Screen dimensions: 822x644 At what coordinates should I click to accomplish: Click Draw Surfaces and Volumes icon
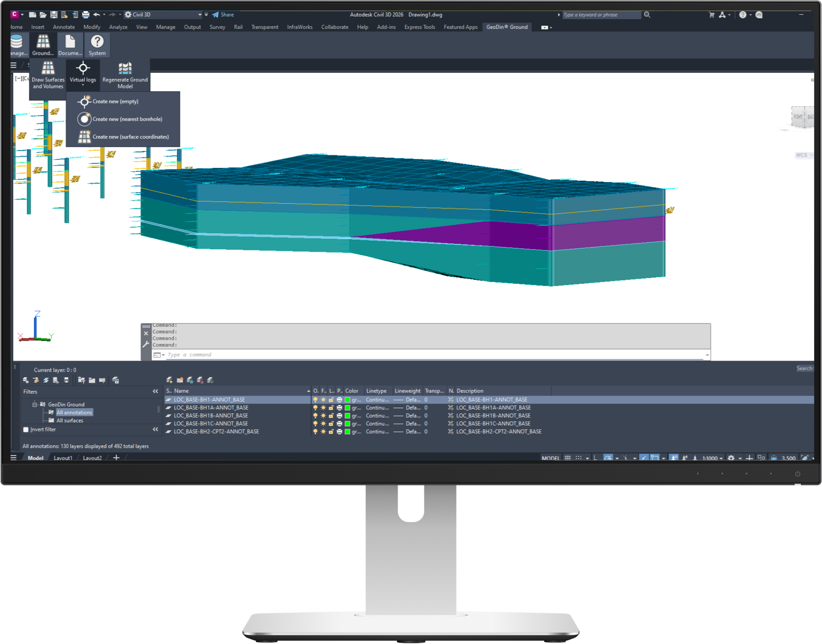48,68
